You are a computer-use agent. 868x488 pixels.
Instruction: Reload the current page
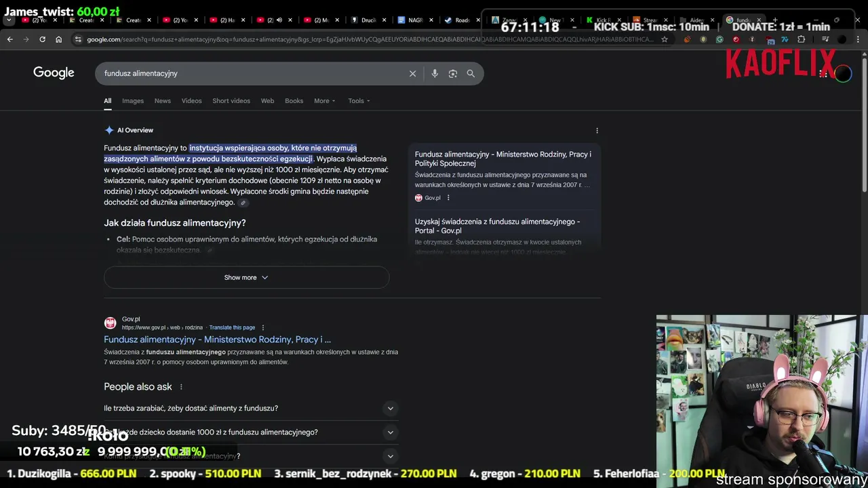tap(42, 39)
